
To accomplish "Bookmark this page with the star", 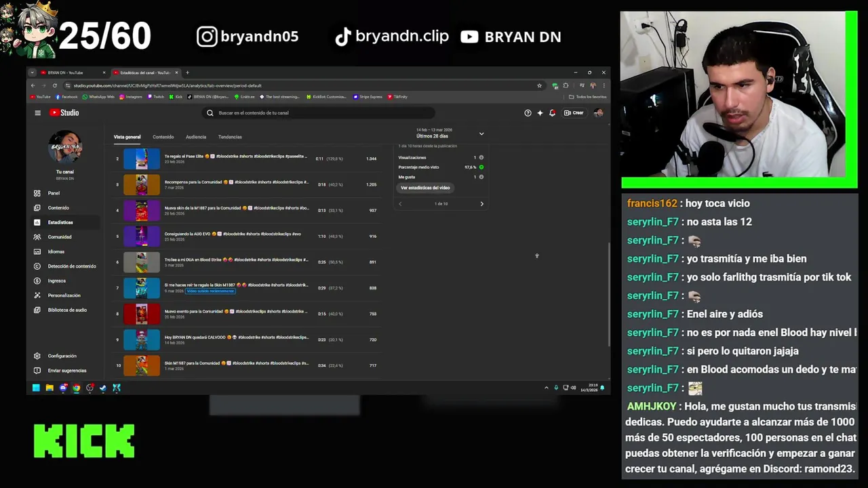I will [x=539, y=85].
